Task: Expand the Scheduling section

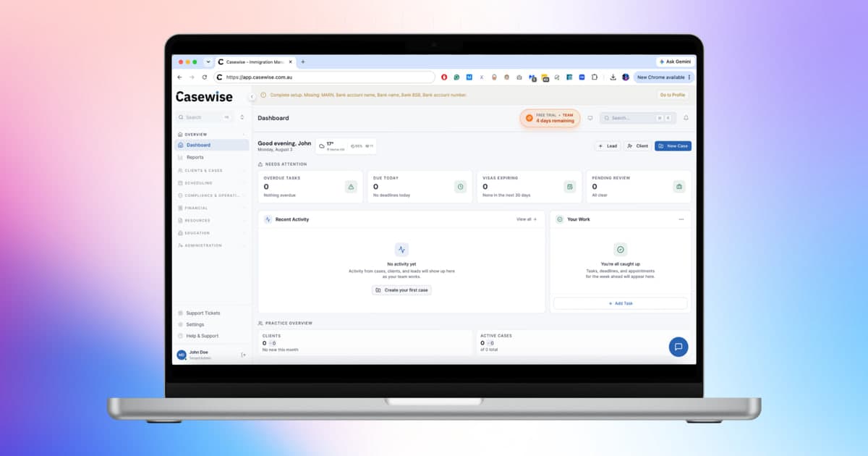Action: [211, 183]
